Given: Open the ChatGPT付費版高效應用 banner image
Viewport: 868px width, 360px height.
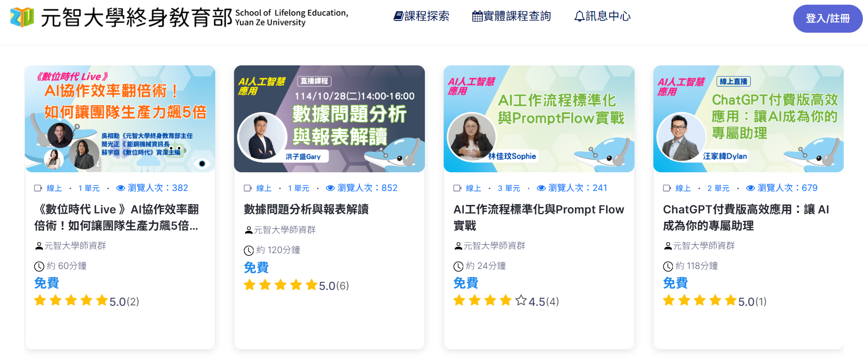Looking at the screenshot, I should pyautogui.click(x=748, y=119).
